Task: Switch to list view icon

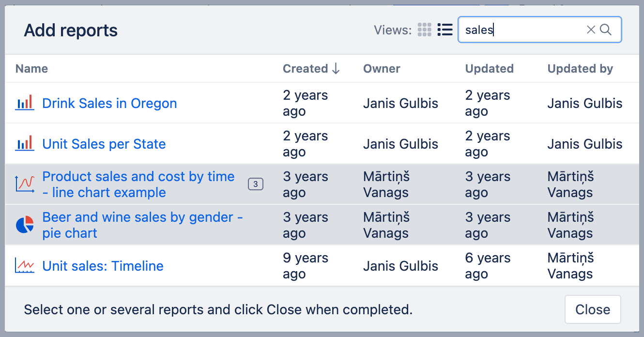Action: point(445,30)
